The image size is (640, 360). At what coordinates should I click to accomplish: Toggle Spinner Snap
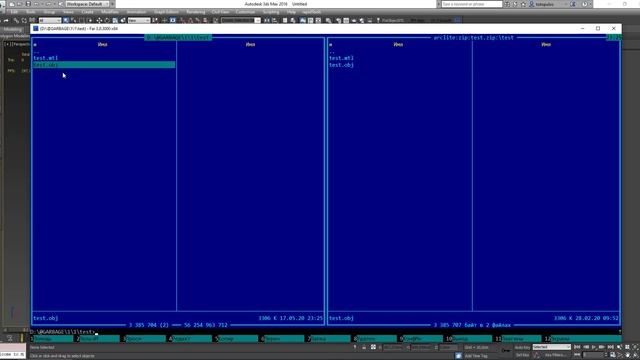[x=205, y=20]
